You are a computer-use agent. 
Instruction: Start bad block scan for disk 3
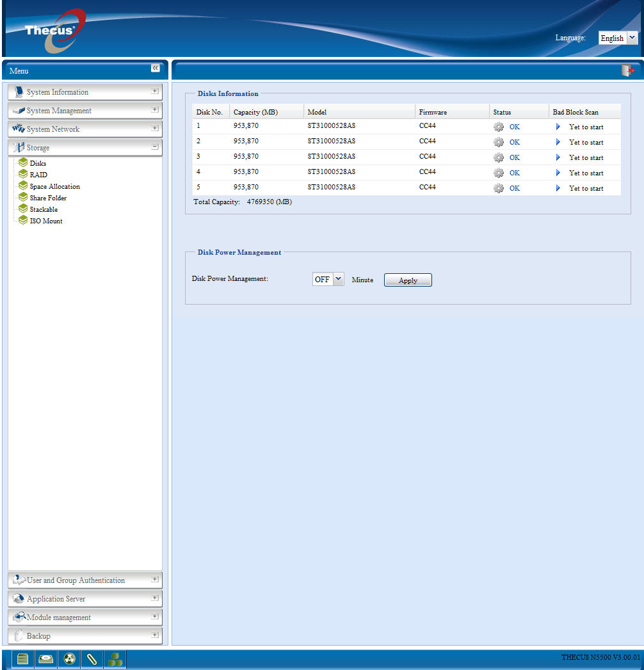click(558, 157)
